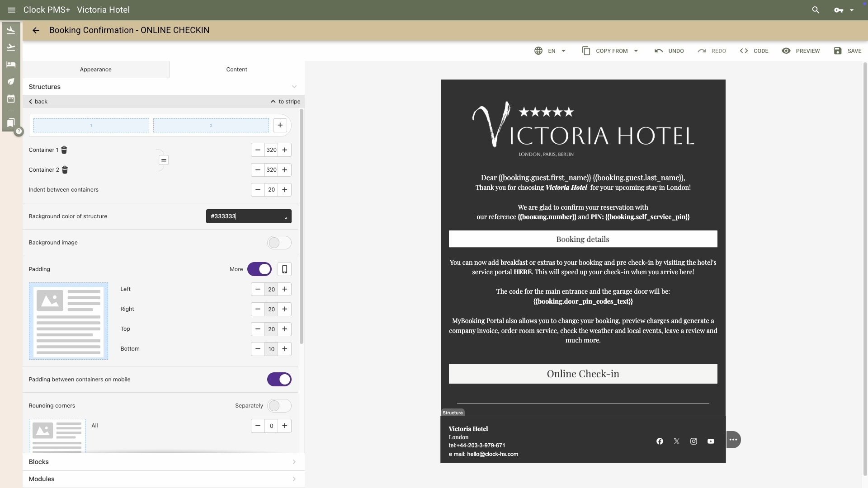Open the key account menu

point(844,10)
